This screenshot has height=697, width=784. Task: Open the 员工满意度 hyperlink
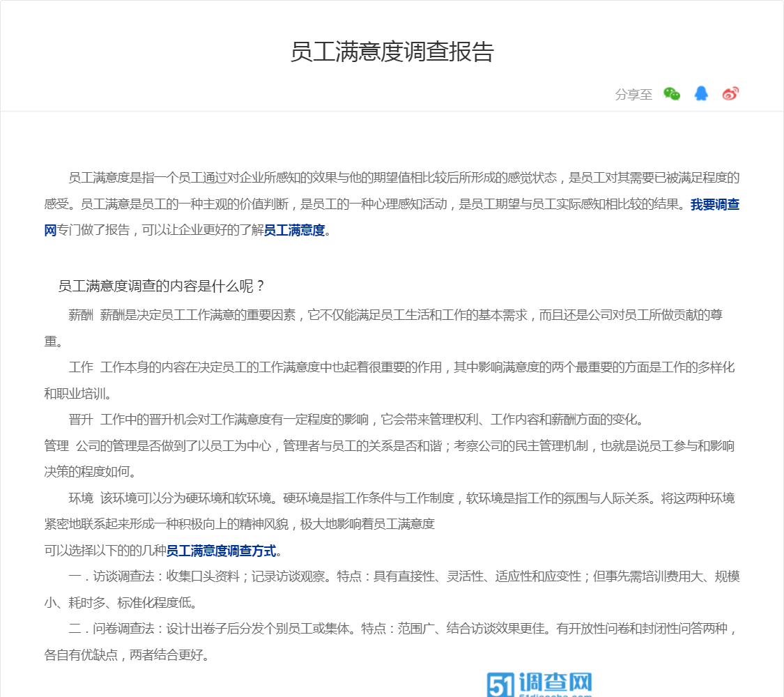click(x=294, y=231)
